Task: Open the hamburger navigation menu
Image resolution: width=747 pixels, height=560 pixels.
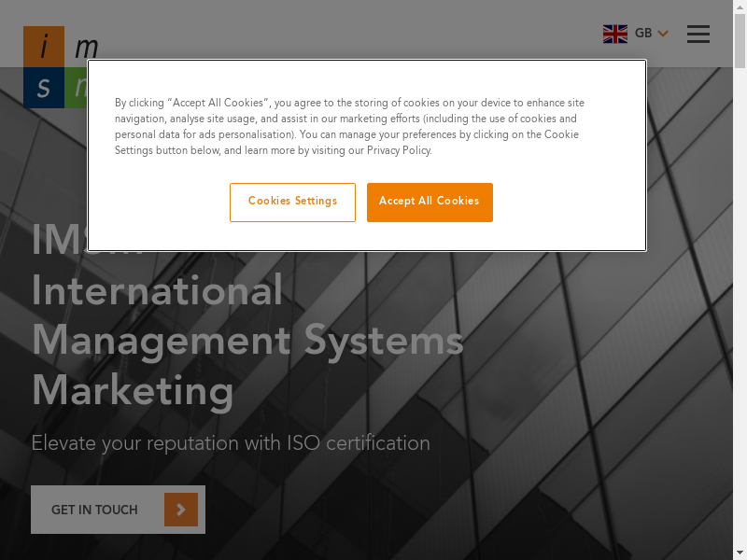Action: pyautogui.click(x=698, y=34)
